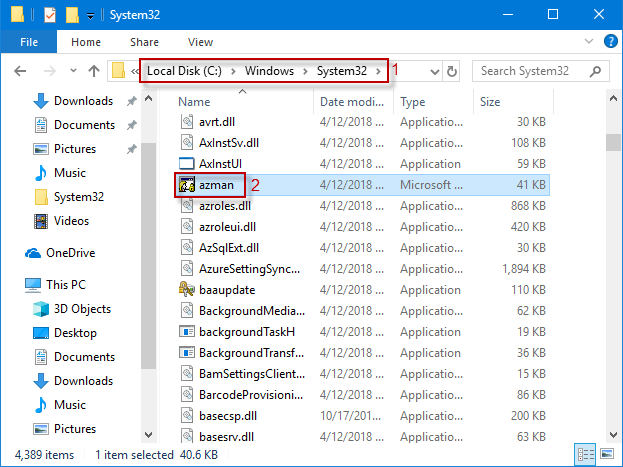623x467 pixels.
Task: Select the avrt.dll file
Action: (x=217, y=122)
